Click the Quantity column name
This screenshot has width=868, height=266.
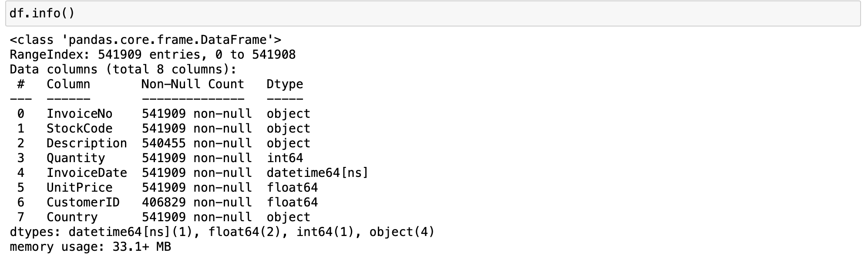click(76, 158)
